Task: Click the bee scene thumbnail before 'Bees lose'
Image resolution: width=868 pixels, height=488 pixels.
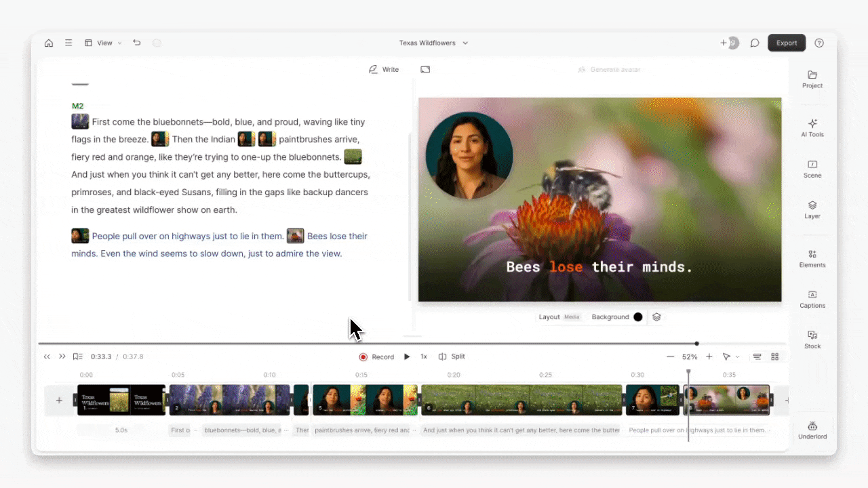Action: coord(295,236)
